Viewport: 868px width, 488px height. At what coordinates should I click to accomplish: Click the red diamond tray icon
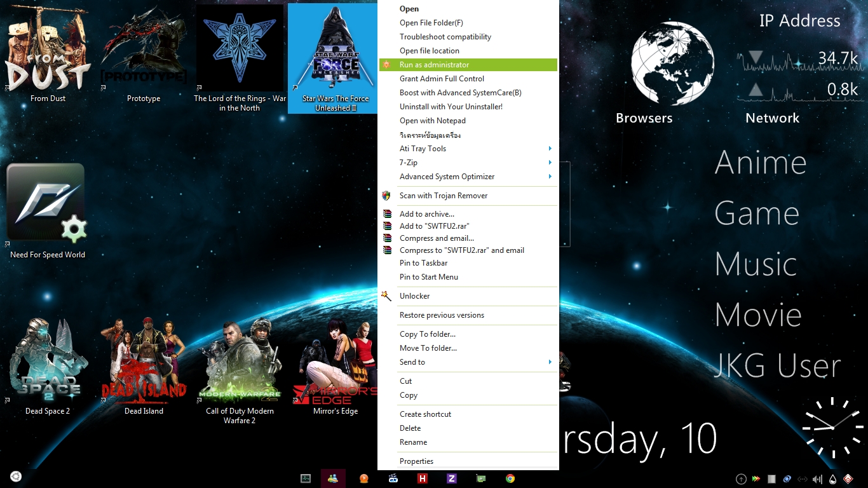[x=848, y=479]
